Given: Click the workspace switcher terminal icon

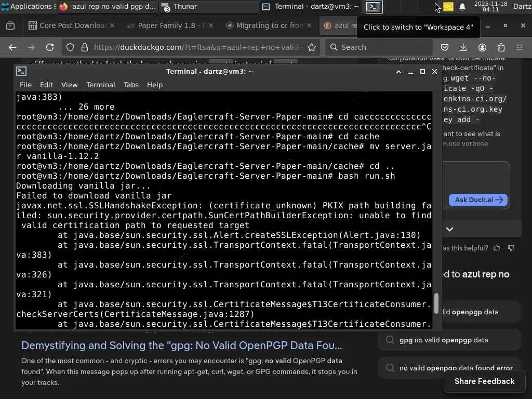Looking at the screenshot, I should click(x=374, y=7).
